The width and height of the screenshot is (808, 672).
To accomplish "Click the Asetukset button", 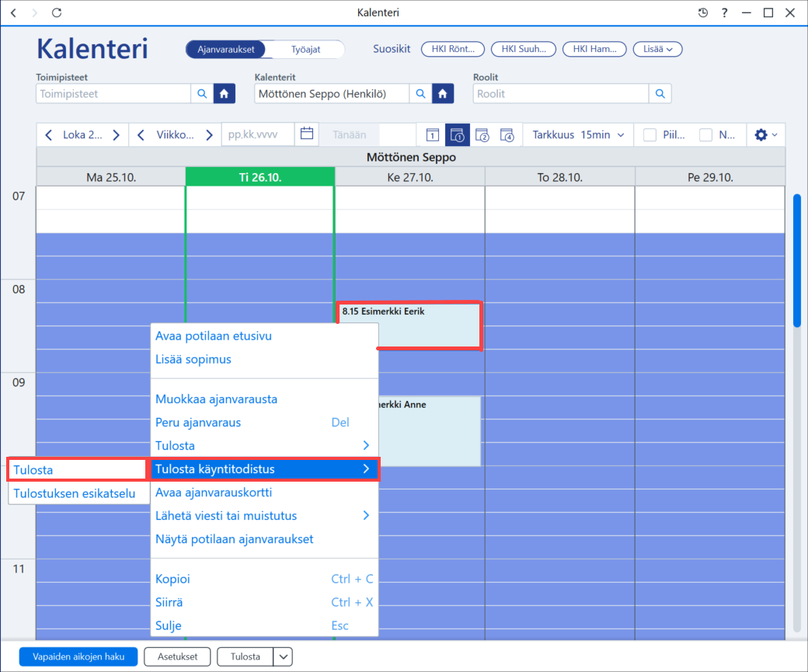I will [177, 656].
